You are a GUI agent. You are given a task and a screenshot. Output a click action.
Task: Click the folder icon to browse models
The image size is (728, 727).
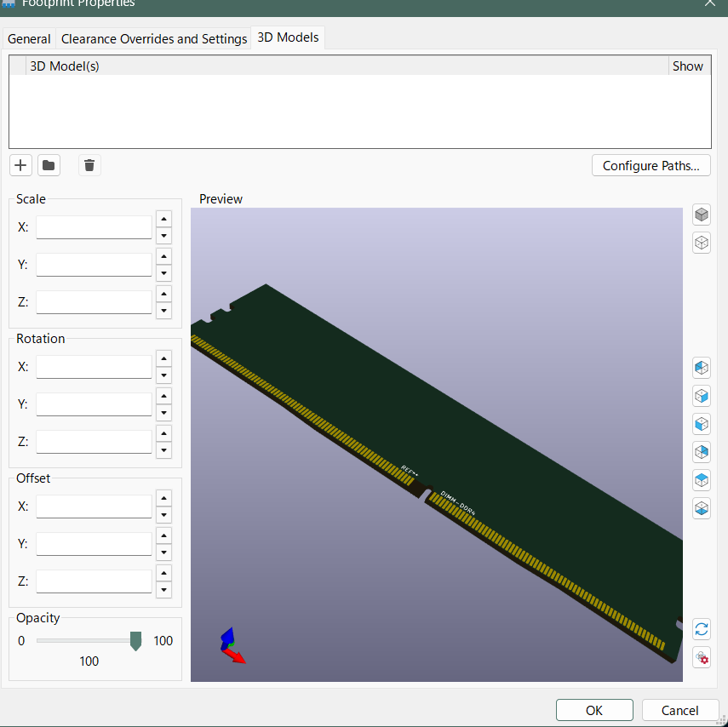(49, 165)
